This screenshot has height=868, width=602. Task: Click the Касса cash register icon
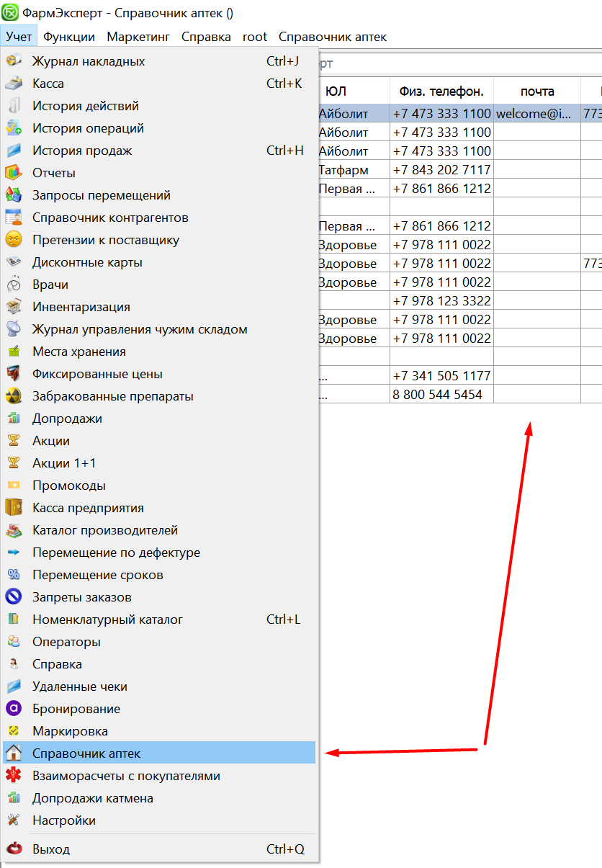coord(14,84)
